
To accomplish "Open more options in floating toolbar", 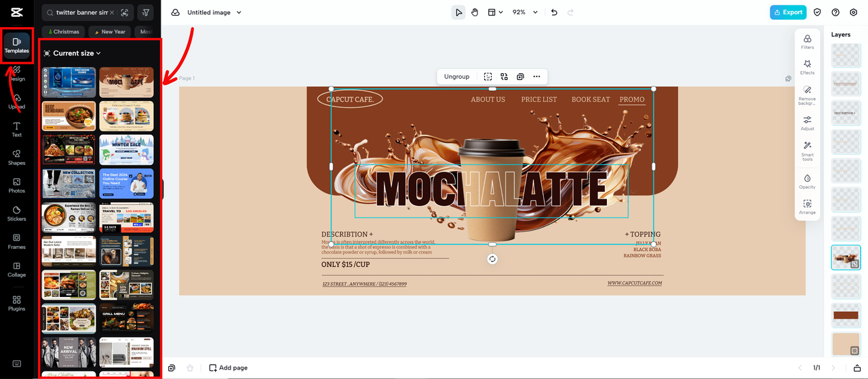I will tap(536, 77).
